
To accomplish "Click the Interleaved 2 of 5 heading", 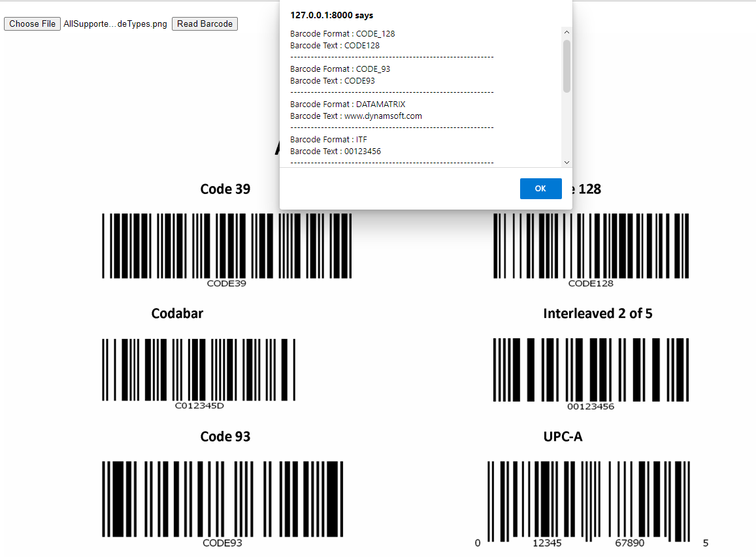I will coord(597,313).
